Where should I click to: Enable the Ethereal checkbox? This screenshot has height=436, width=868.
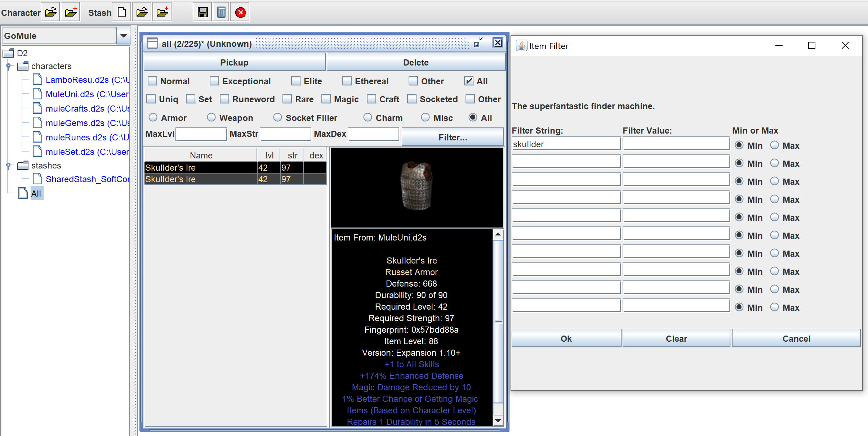click(347, 81)
